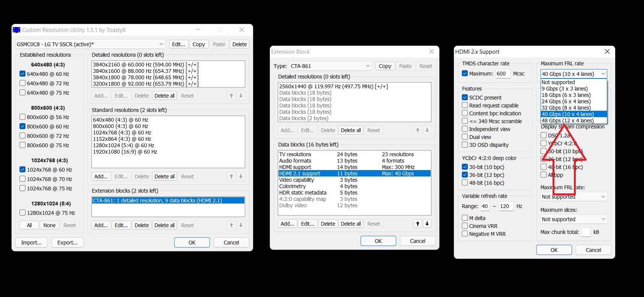644x297 pixels.
Task: Select the HDMI support data block
Action: pyautogui.click(x=355, y=167)
